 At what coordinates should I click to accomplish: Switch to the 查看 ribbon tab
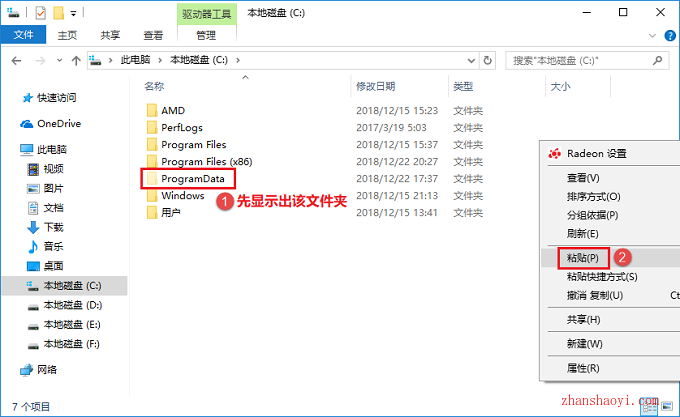click(x=153, y=35)
